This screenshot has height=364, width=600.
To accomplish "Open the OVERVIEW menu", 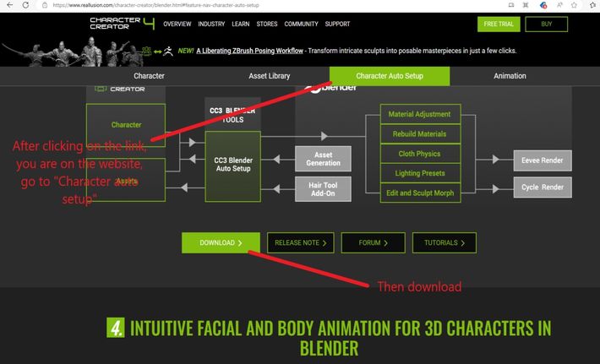I will (177, 24).
